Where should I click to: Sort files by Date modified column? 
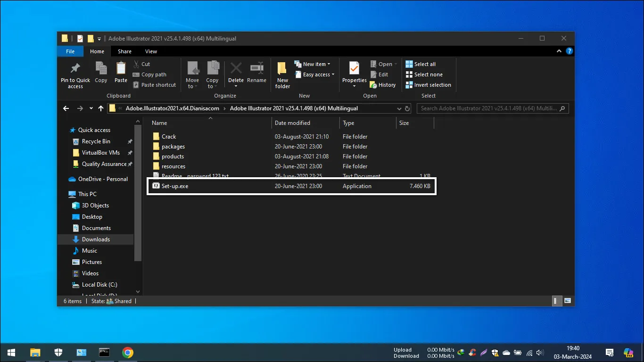coord(292,123)
